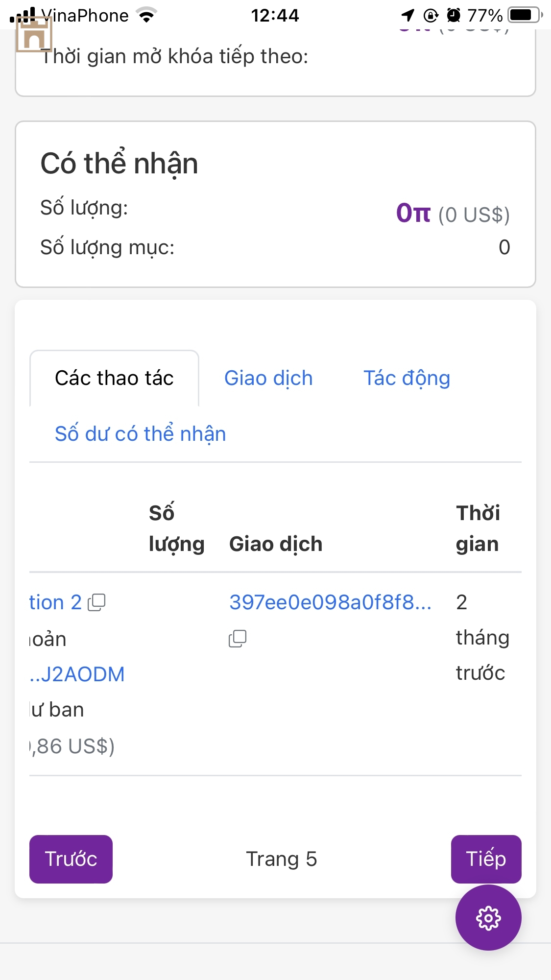Copy the transaction hash 397ee0e098a0f8f8
The image size is (551, 980).
coord(238,639)
